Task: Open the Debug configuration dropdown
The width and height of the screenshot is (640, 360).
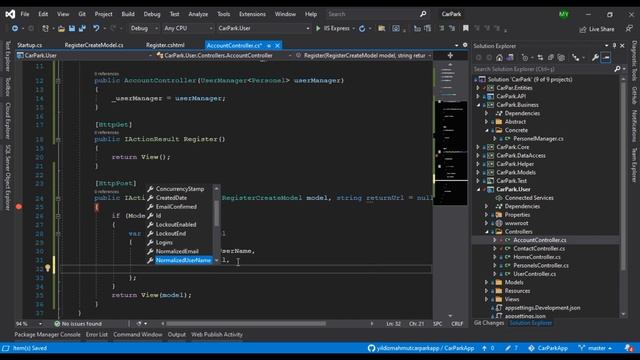Action: coord(144,29)
